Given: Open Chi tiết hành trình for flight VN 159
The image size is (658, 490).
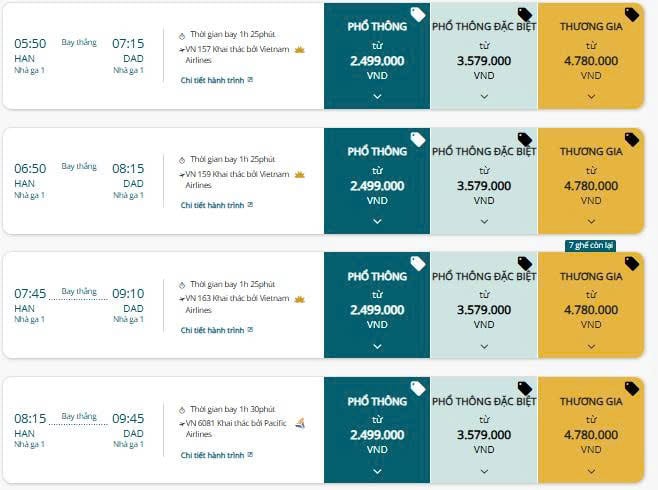Looking at the screenshot, I should [216, 205].
